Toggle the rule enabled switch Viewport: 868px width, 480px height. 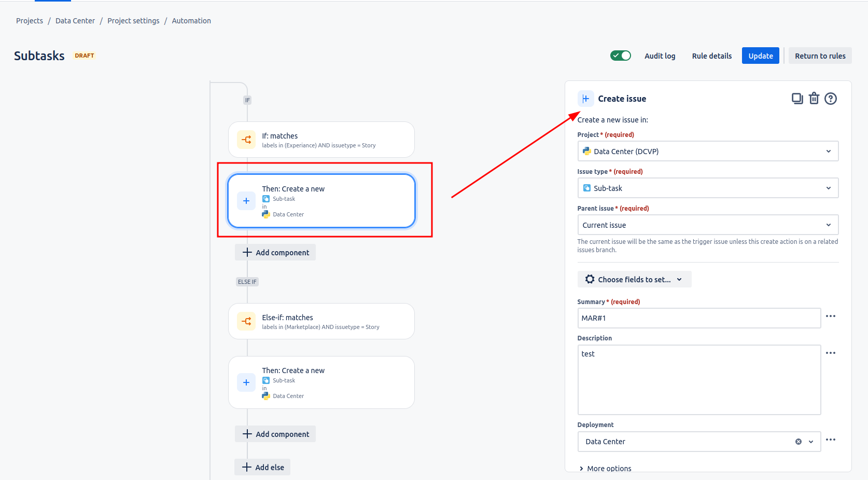point(620,56)
